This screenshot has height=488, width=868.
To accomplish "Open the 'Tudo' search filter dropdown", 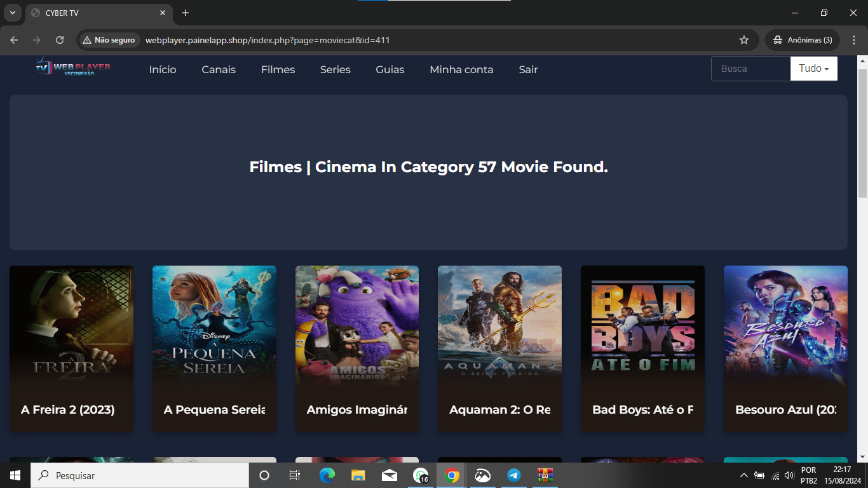I will pyautogui.click(x=813, y=69).
